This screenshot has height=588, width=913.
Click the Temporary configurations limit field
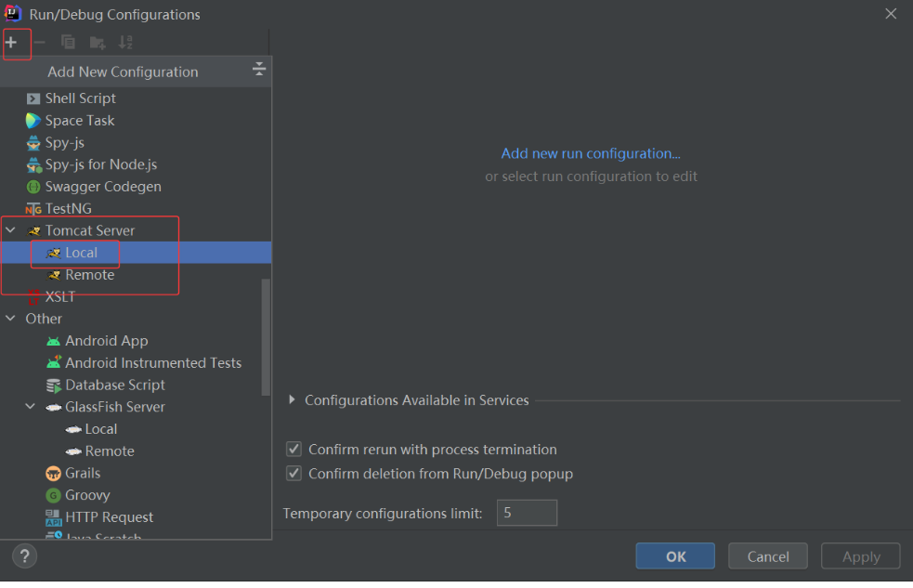[527, 513]
